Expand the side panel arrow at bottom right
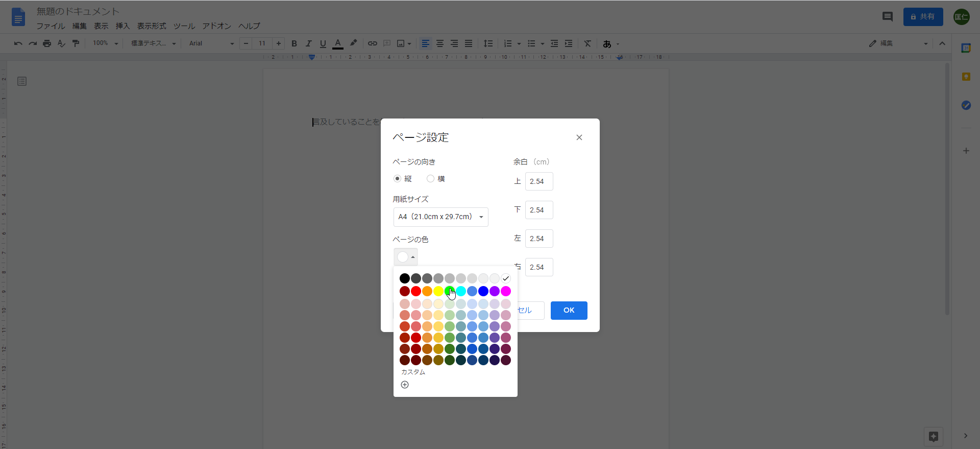980x449 pixels. [966, 436]
